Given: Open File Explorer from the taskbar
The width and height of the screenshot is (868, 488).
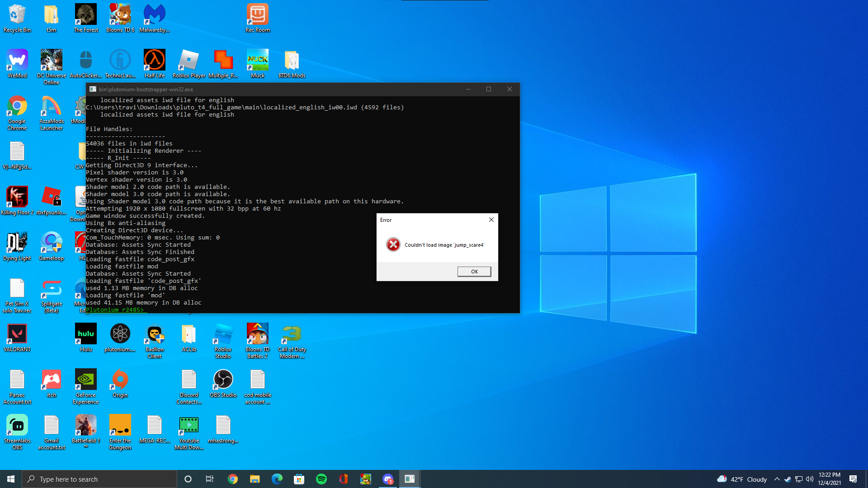Looking at the screenshot, I should click(255, 479).
